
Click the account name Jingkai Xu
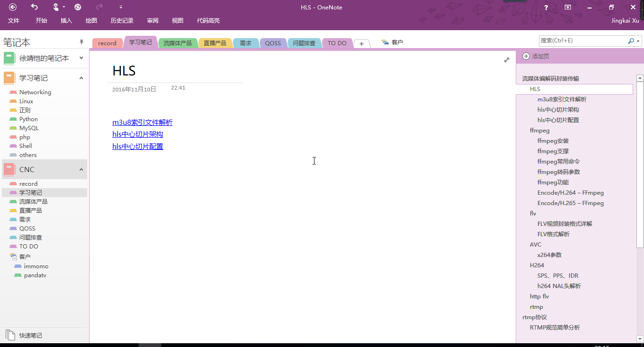[625, 21]
